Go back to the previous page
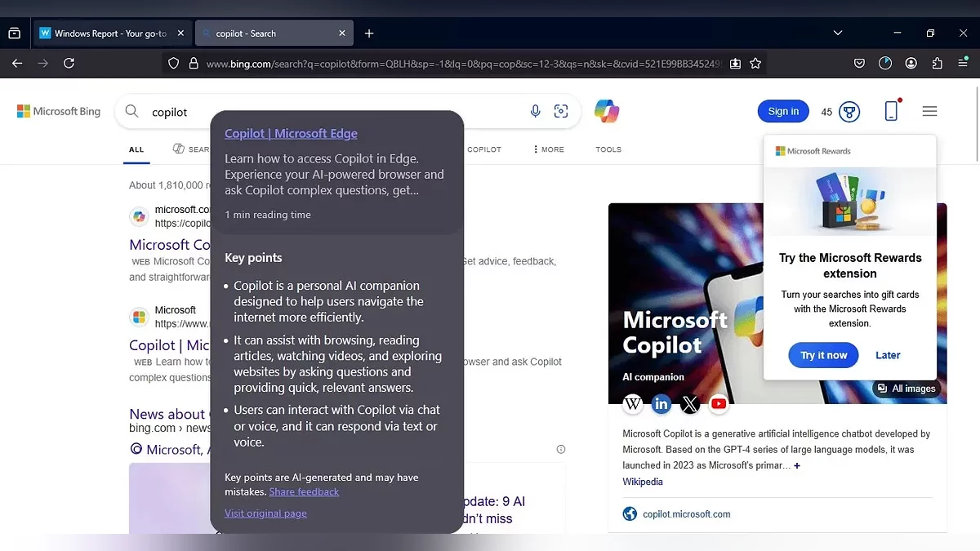This screenshot has width=980, height=551. point(17,63)
